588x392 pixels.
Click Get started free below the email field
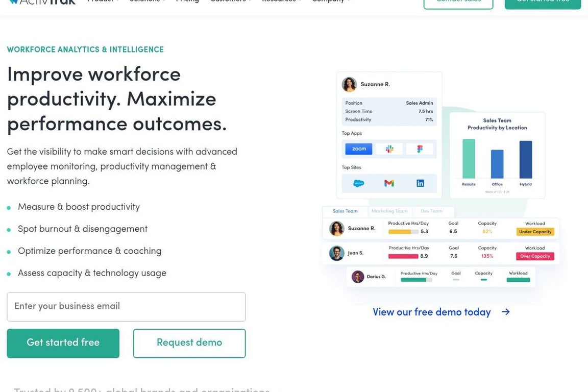[x=63, y=343]
